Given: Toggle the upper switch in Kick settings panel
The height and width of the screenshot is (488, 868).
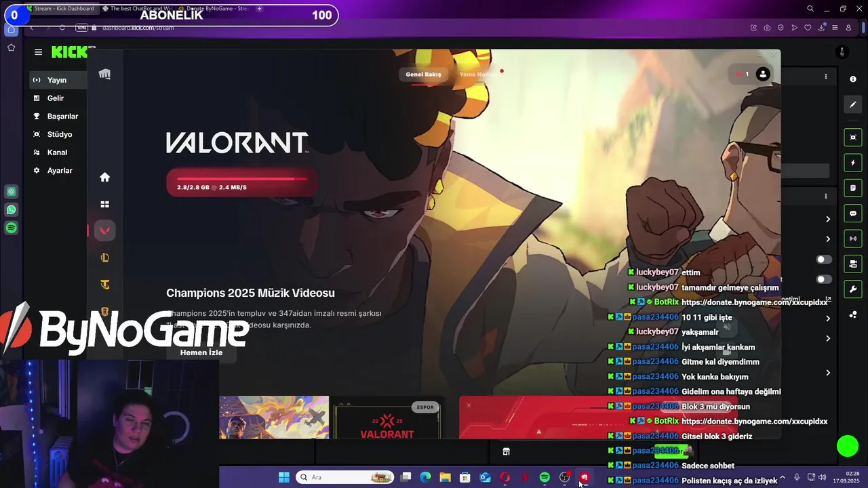Looking at the screenshot, I should 823,260.
